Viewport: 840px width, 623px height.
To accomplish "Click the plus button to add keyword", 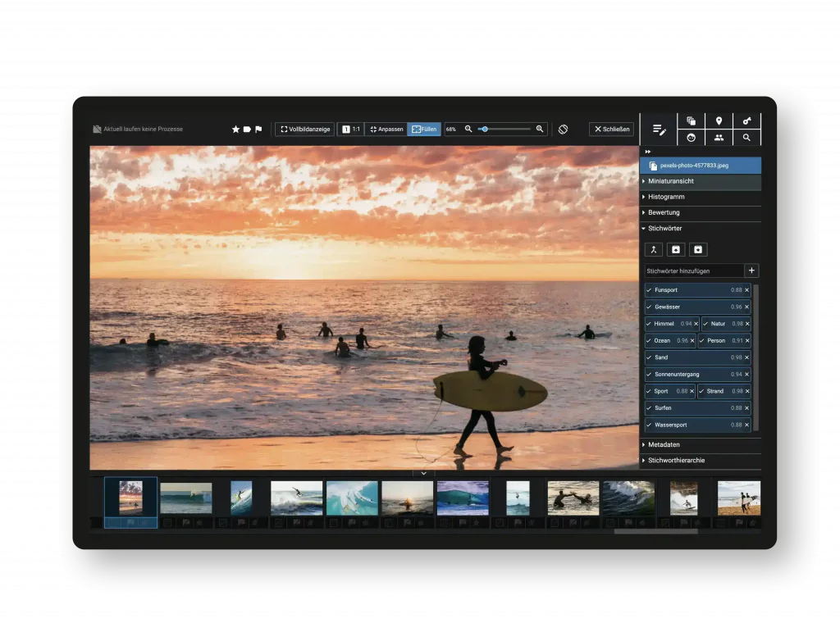I will (x=751, y=271).
